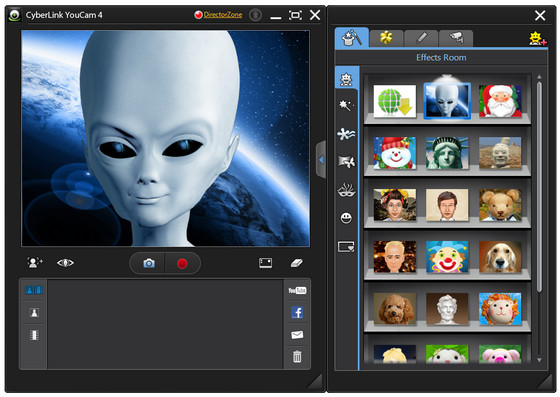
Task: Toggle the eye tracking icon
Action: point(65,263)
